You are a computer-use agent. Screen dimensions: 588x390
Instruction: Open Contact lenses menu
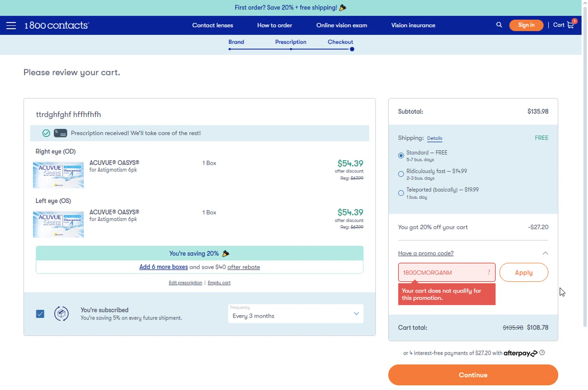(212, 25)
